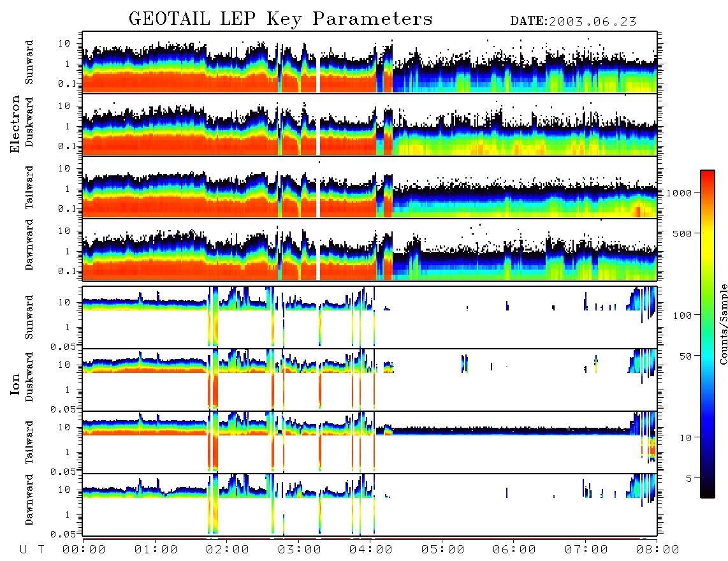Click the Ion "Duskward" panel label
This screenshot has height=561, width=728.
click(29, 377)
